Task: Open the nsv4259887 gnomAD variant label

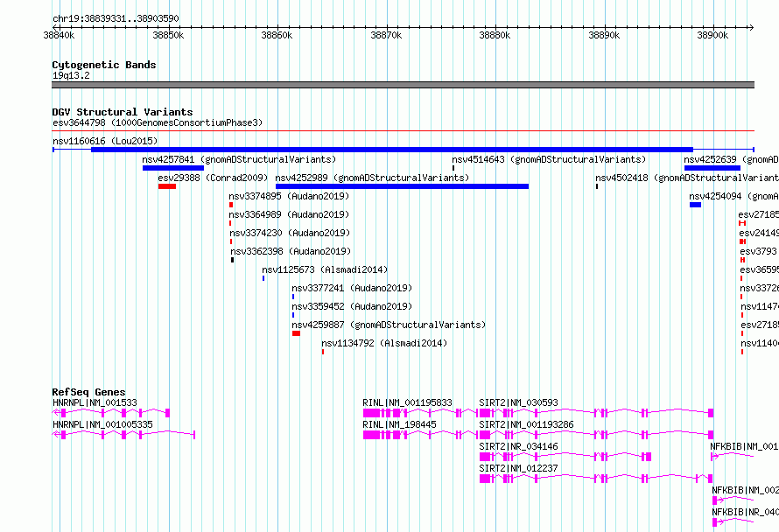Action: click(389, 325)
